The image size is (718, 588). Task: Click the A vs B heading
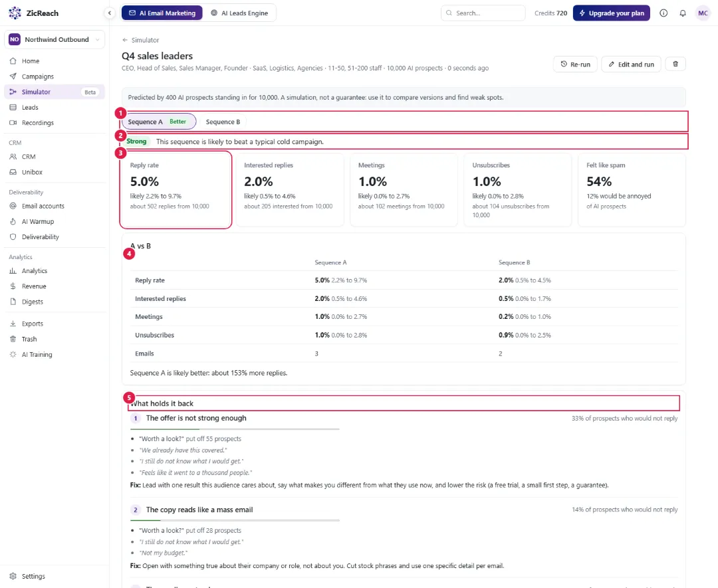pyautogui.click(x=140, y=246)
